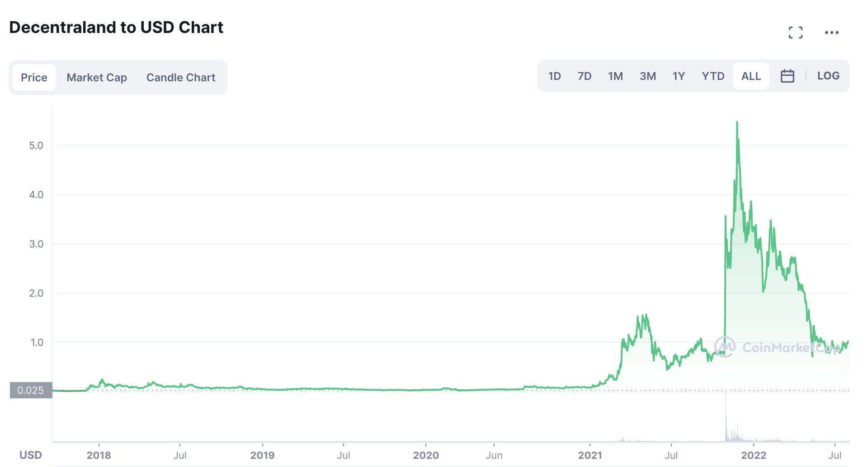Image resolution: width=868 pixels, height=467 pixels.
Task: Open the fullscreen chart view icon
Action: coord(796,33)
